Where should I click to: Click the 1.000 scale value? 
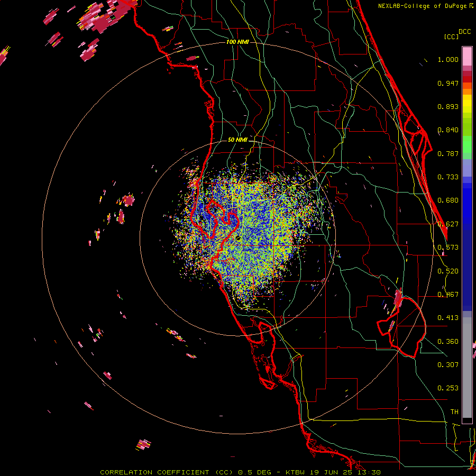click(x=448, y=59)
